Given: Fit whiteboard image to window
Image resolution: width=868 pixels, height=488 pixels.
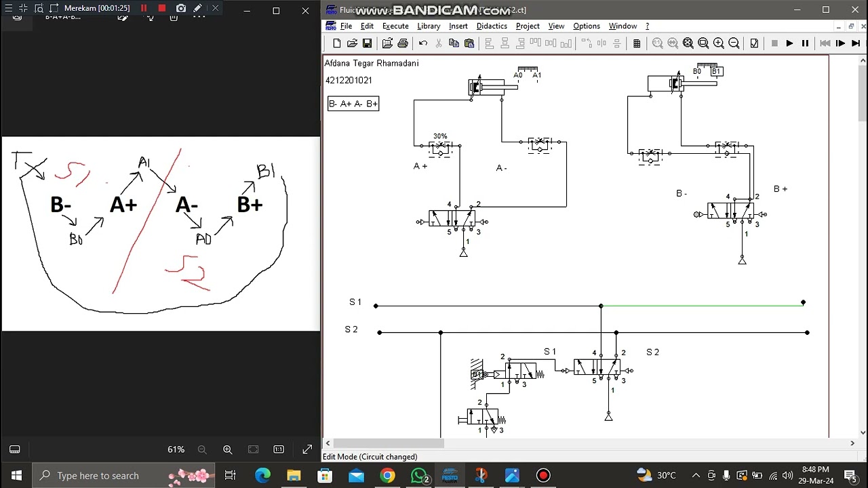Looking at the screenshot, I should point(253,449).
